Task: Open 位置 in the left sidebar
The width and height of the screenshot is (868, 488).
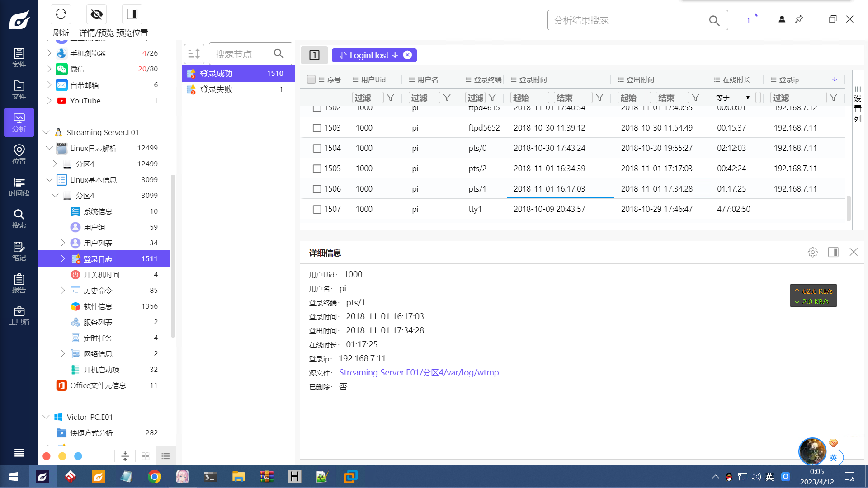Action: (19, 155)
